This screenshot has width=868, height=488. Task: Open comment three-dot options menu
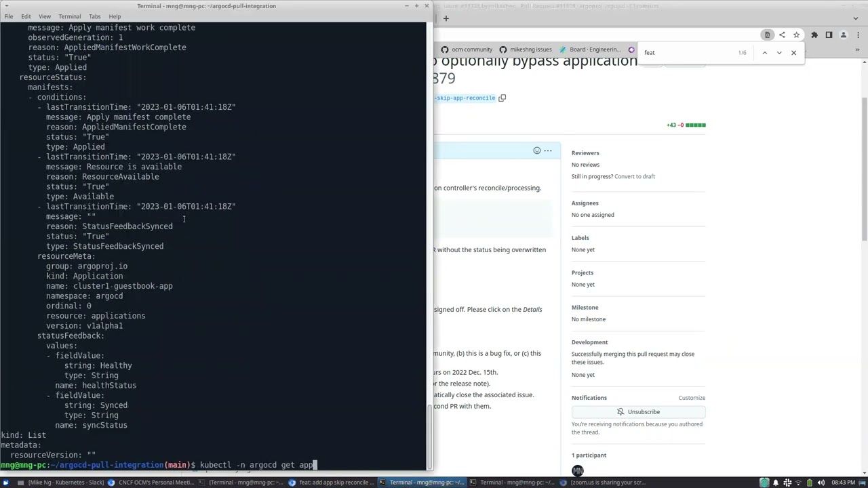[x=548, y=150]
